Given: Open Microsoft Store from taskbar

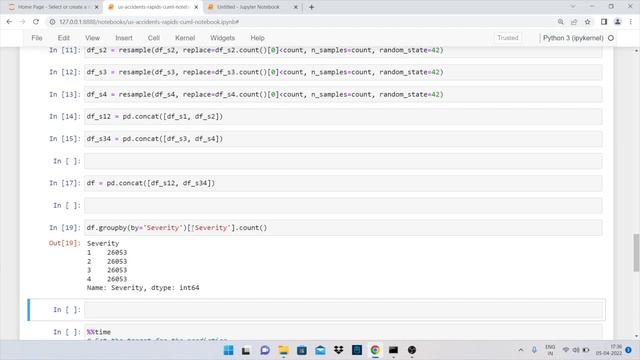Looking at the screenshot, I should pyautogui.click(x=302, y=350).
